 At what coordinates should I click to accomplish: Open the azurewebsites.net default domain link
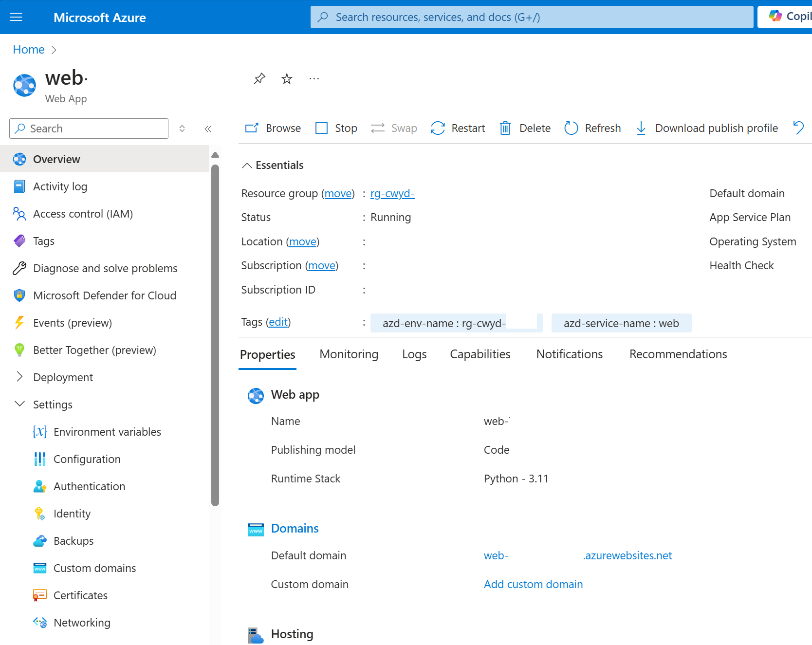pos(577,556)
